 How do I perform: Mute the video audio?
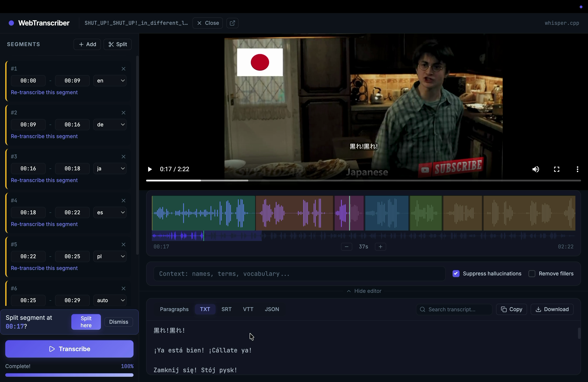pyautogui.click(x=536, y=169)
